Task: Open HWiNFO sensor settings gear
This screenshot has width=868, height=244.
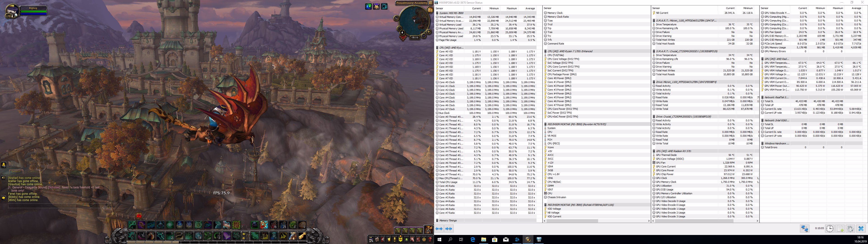Action: pos(850,229)
